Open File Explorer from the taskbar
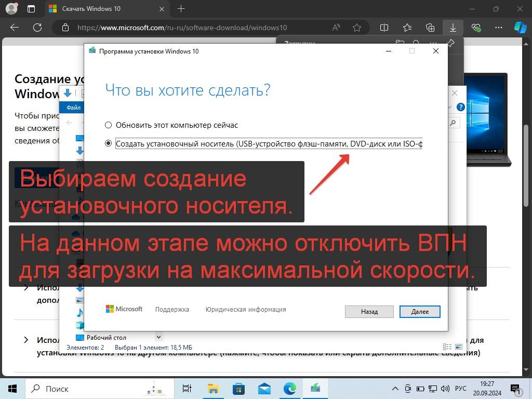The width and height of the screenshot is (532, 399). coord(213,389)
